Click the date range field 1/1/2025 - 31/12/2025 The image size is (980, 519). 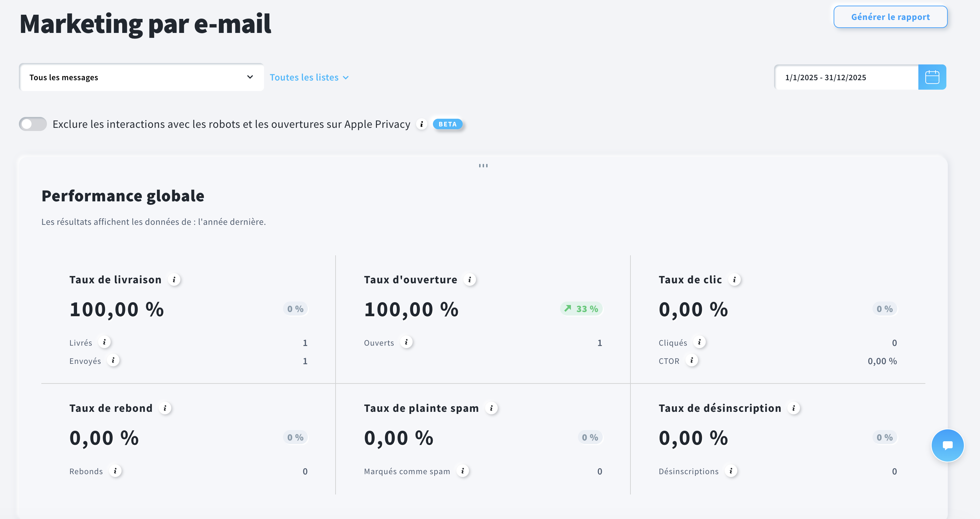pos(846,77)
